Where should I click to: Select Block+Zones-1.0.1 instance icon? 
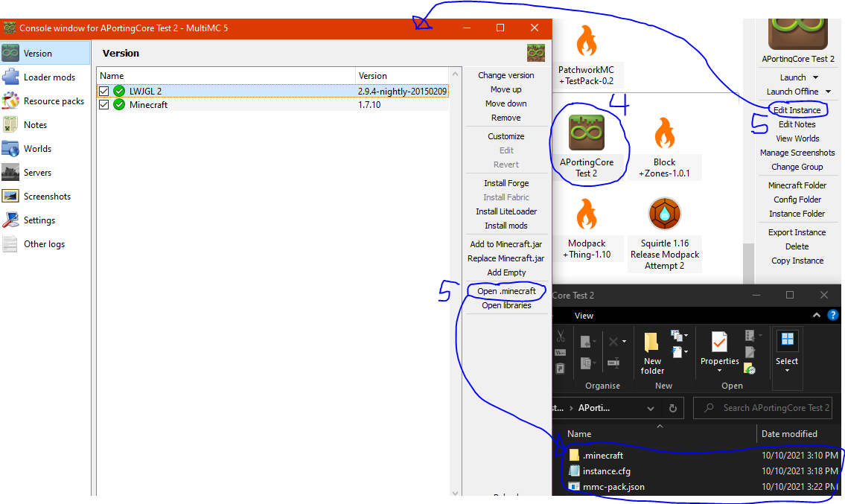[x=665, y=133]
